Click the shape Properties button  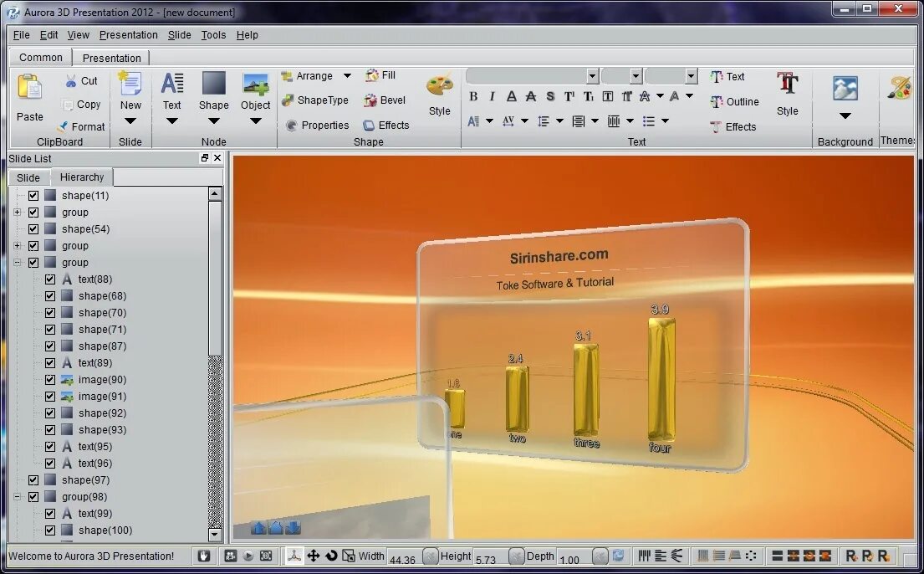[317, 125]
